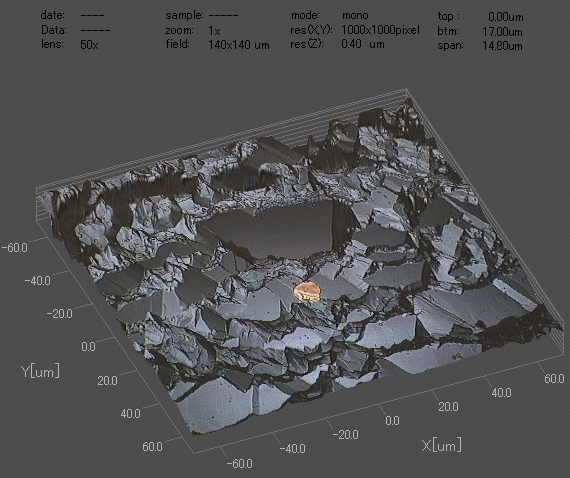The image size is (570, 478).
Task: Select the field 140x140 um text
Action: [x=238, y=45]
